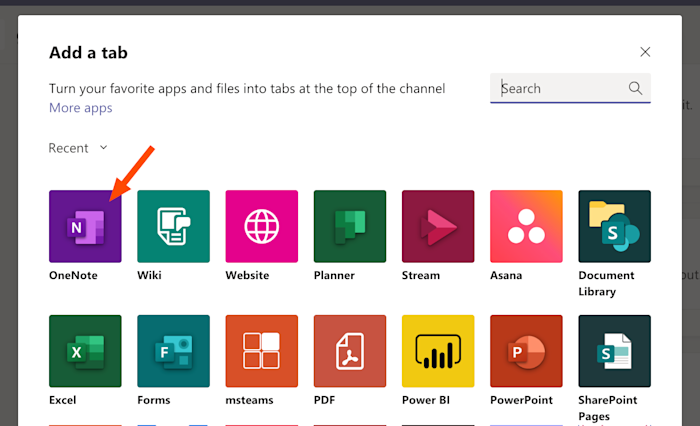Screen dimensions: 700x426
Task: Select the OneNote app tile
Action: pos(85,226)
